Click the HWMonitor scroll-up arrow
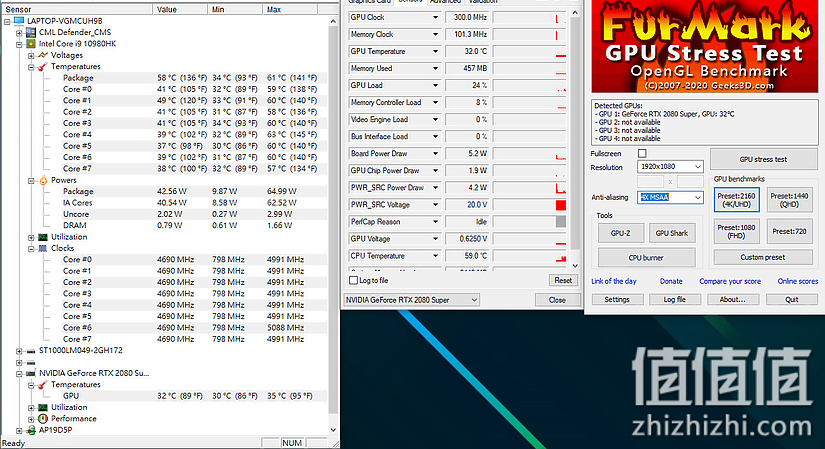The width and height of the screenshot is (825, 449). point(333,22)
